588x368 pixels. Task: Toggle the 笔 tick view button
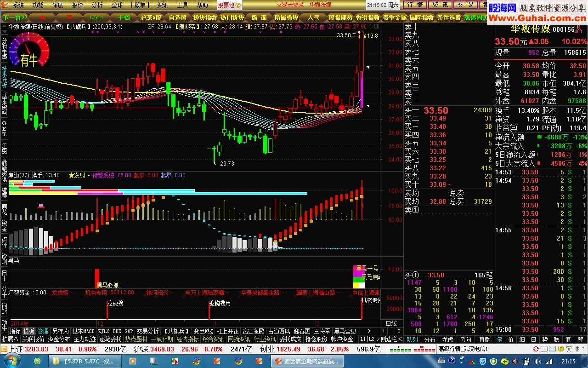(x=499, y=339)
